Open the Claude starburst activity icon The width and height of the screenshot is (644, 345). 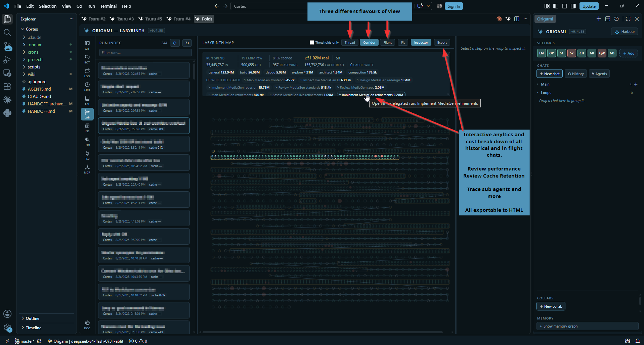7,100
